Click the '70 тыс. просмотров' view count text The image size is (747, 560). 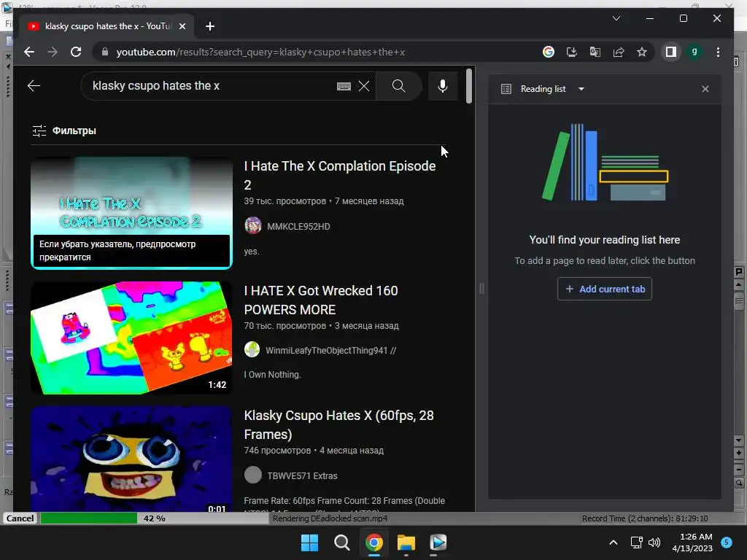pos(285,326)
